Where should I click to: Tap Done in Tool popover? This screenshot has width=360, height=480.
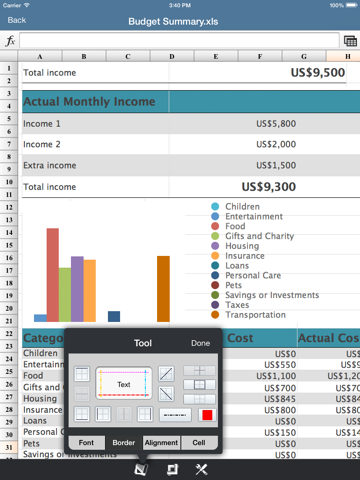(201, 343)
